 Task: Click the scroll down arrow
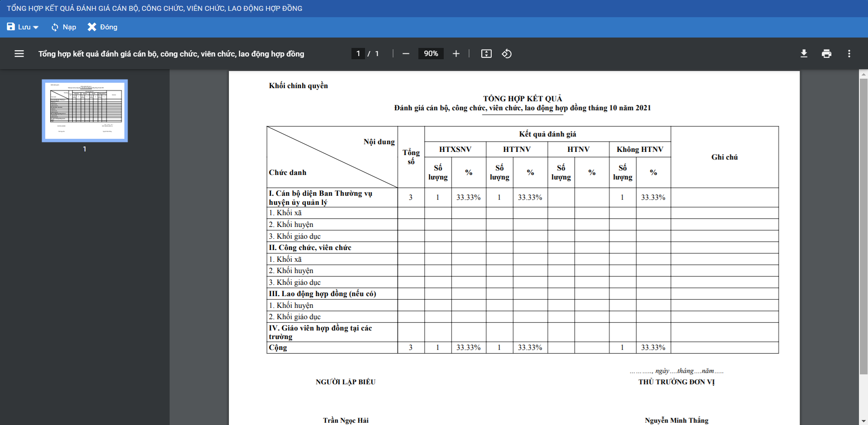coord(863,421)
